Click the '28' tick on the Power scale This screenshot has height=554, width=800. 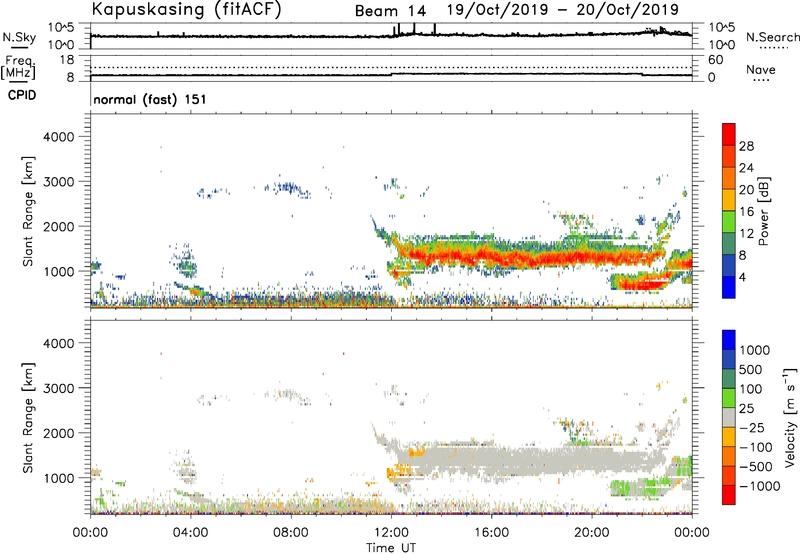746,146
